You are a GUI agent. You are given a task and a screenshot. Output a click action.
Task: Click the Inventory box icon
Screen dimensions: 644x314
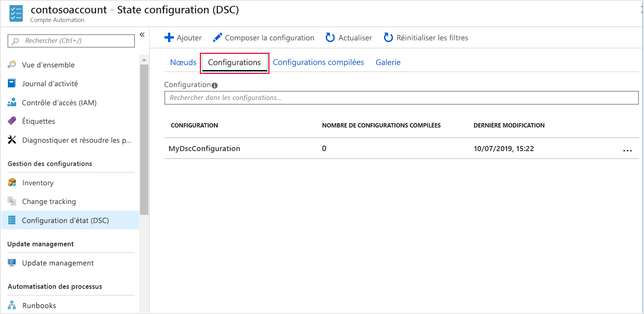pos(12,182)
